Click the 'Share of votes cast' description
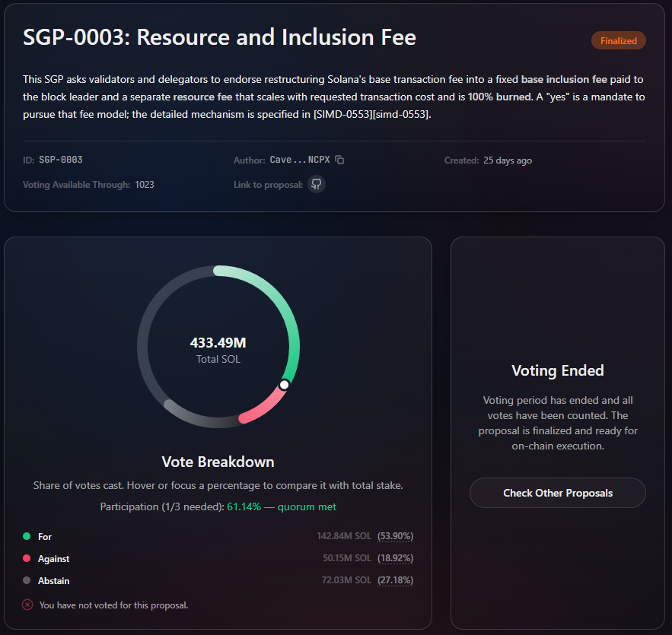 [218, 485]
